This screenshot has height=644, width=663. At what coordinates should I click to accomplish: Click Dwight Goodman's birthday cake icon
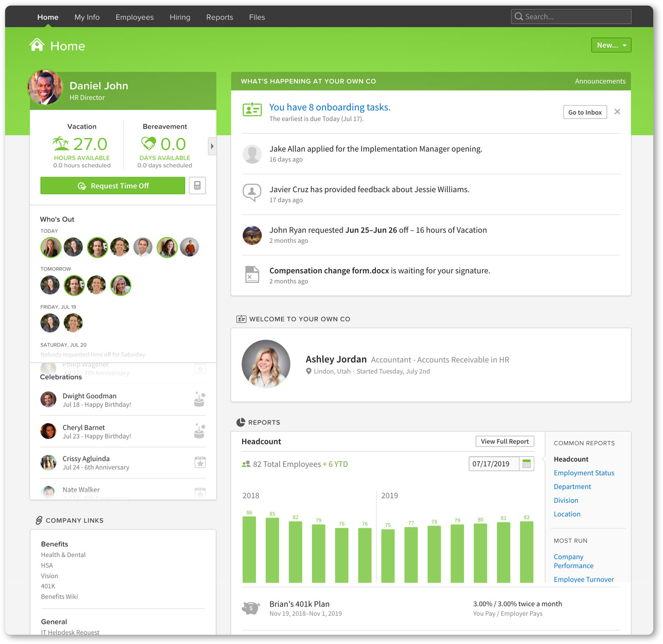tap(200, 399)
